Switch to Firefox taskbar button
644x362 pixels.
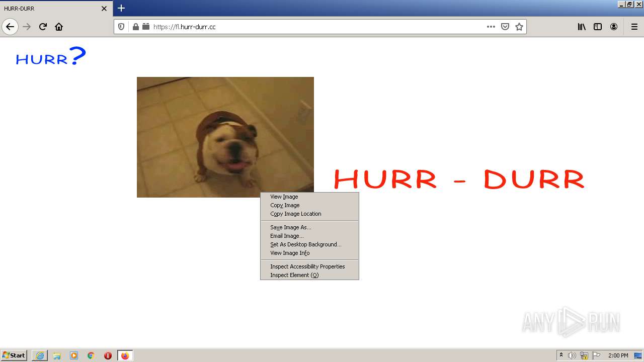coord(125,355)
